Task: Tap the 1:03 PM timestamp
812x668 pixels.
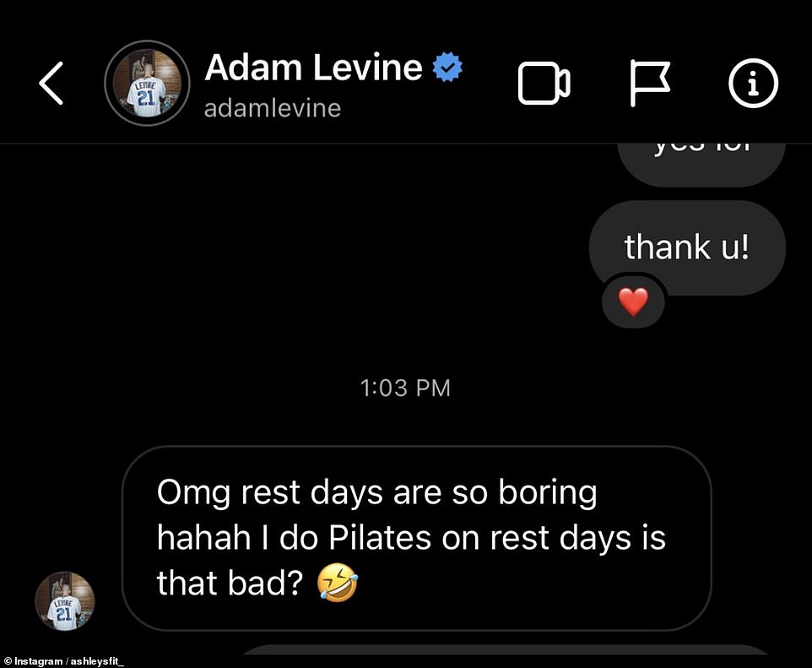Action: point(405,388)
